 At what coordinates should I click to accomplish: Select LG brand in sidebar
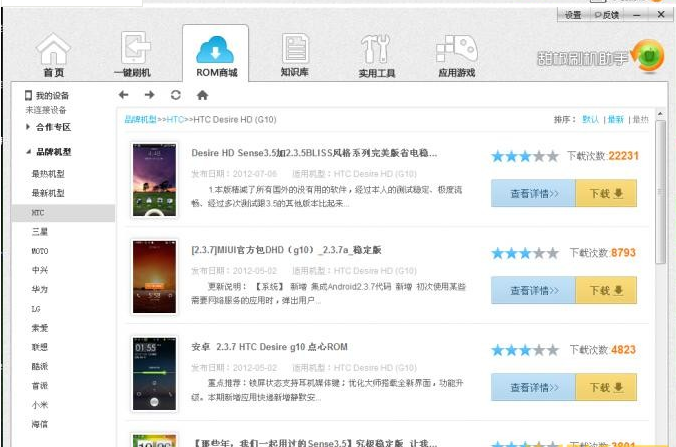[36, 309]
